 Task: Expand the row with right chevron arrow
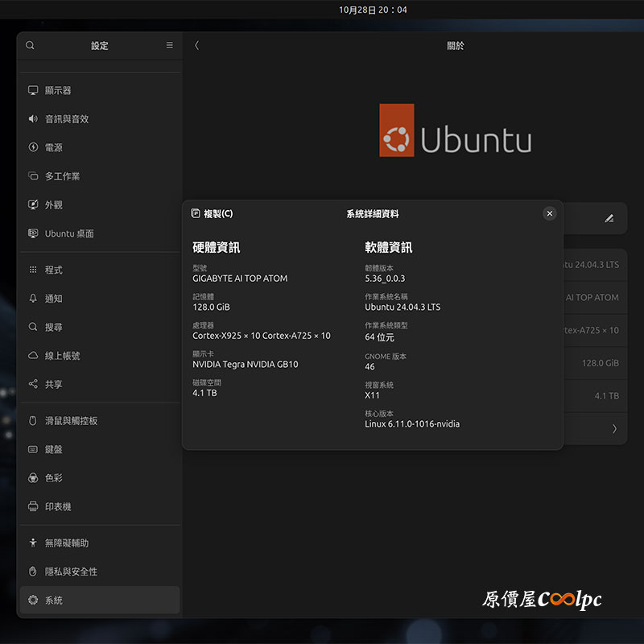click(614, 429)
